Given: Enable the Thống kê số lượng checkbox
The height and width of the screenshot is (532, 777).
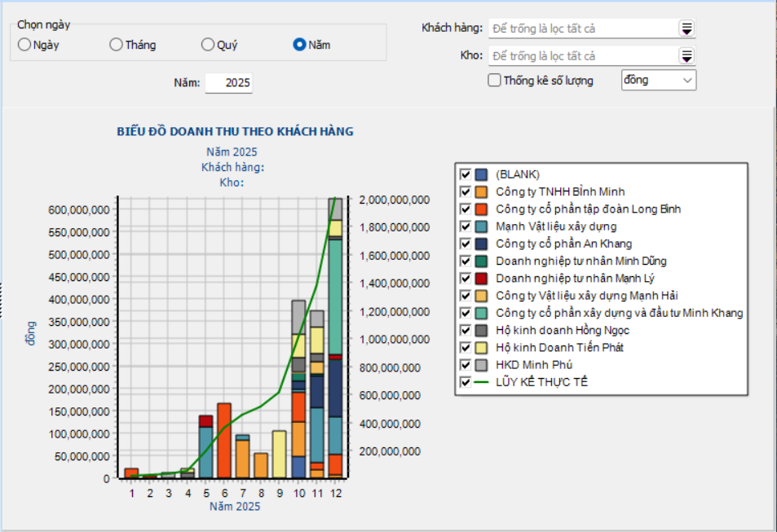Looking at the screenshot, I should [494, 81].
